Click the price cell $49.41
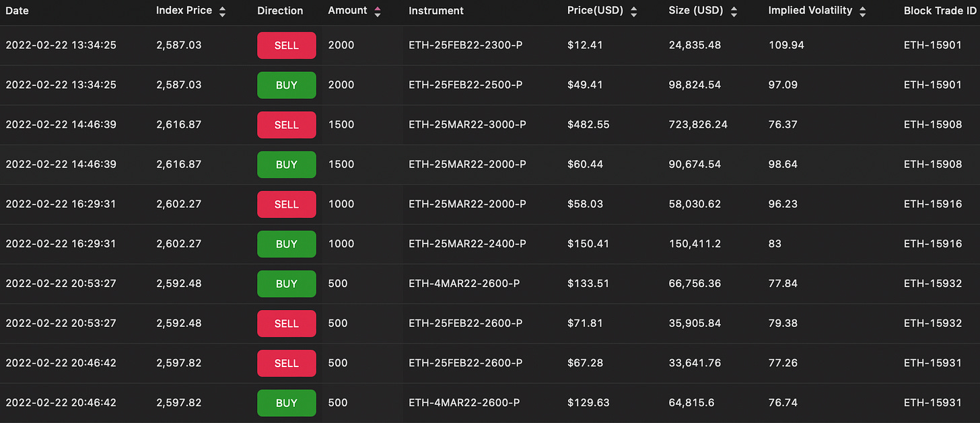980x423 pixels. [585, 85]
